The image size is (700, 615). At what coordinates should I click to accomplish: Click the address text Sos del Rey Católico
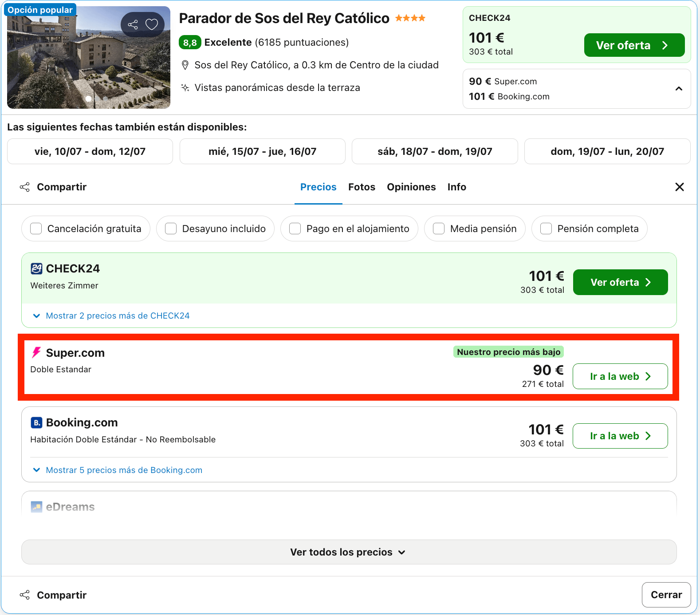(x=316, y=65)
